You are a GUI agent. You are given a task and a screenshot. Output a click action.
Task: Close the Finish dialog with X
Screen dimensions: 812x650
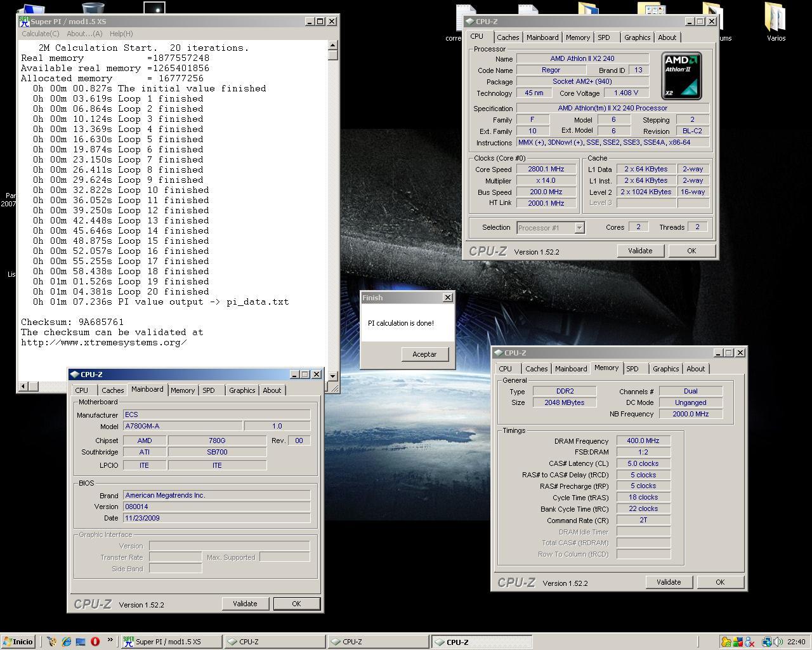(x=448, y=297)
